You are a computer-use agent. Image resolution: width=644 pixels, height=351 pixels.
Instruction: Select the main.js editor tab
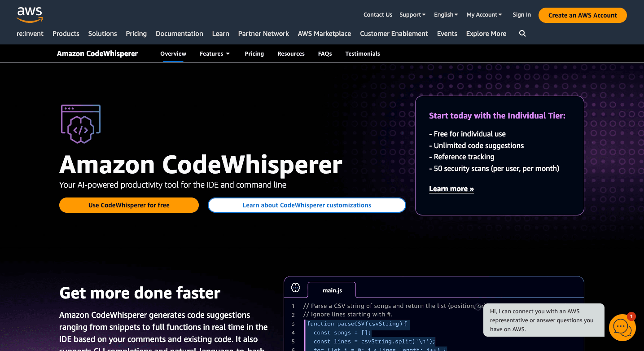coord(332,290)
